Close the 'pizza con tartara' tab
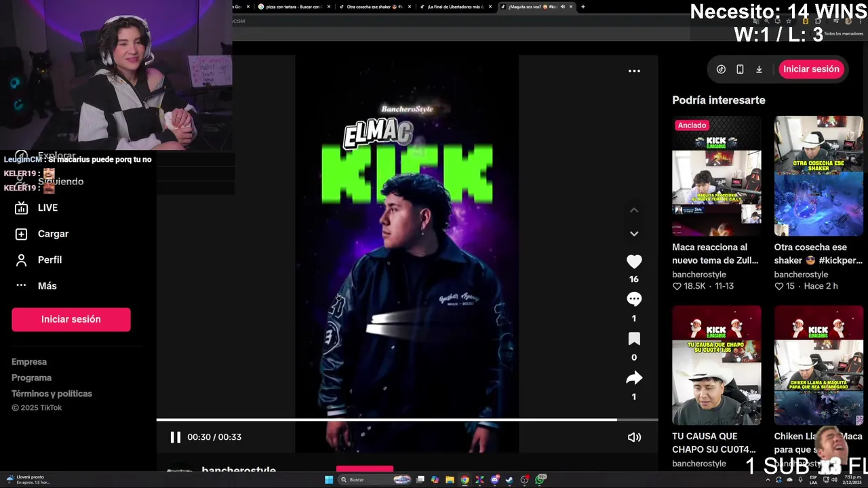The height and width of the screenshot is (488, 868). tap(329, 7)
